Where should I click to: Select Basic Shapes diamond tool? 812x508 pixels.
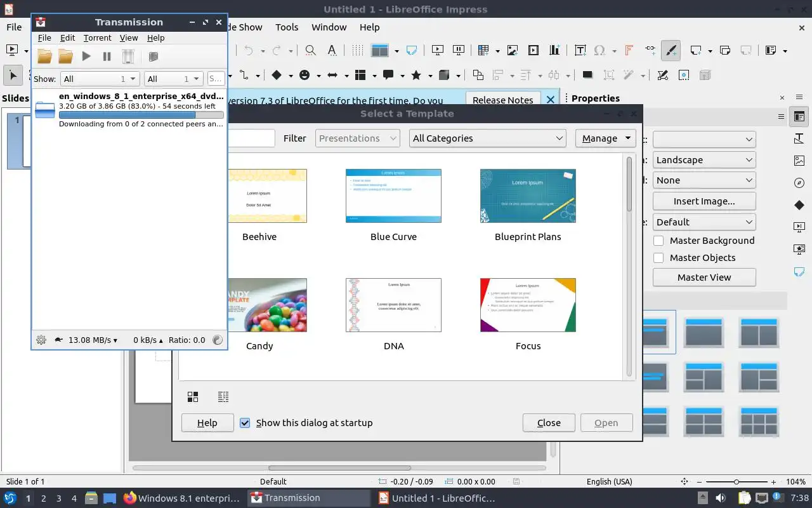(x=277, y=75)
